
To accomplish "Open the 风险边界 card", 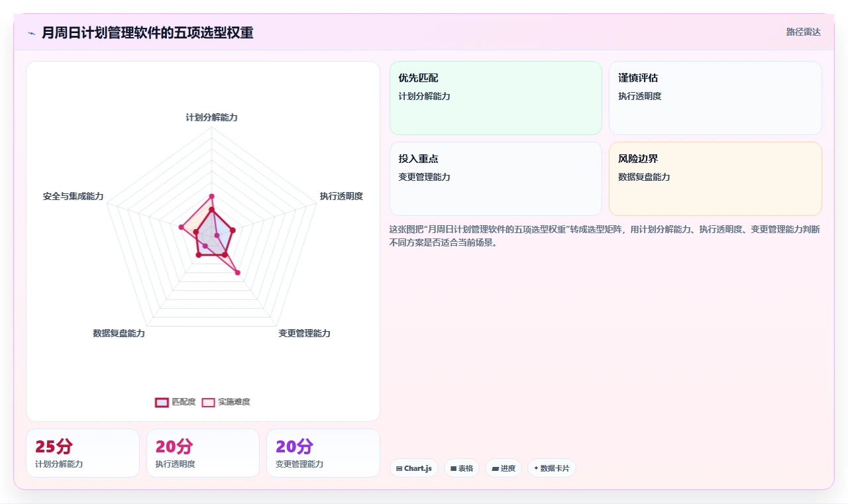I will [715, 179].
